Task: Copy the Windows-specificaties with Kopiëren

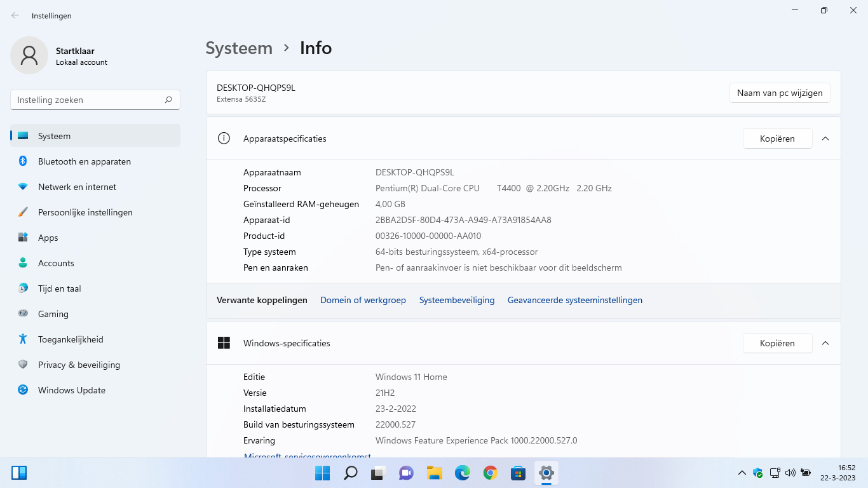Action: pyautogui.click(x=777, y=342)
